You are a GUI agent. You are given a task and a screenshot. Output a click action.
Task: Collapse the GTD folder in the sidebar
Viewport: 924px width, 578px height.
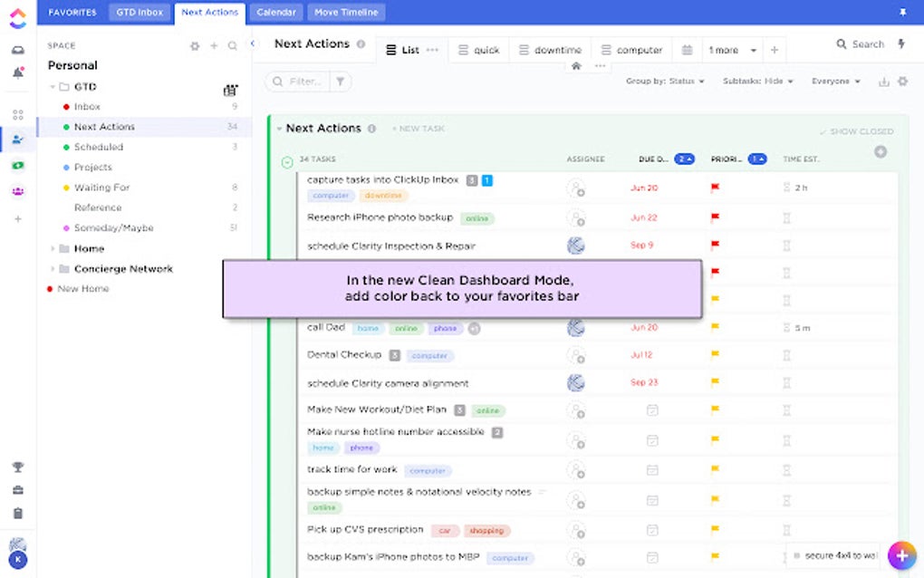pyautogui.click(x=53, y=86)
